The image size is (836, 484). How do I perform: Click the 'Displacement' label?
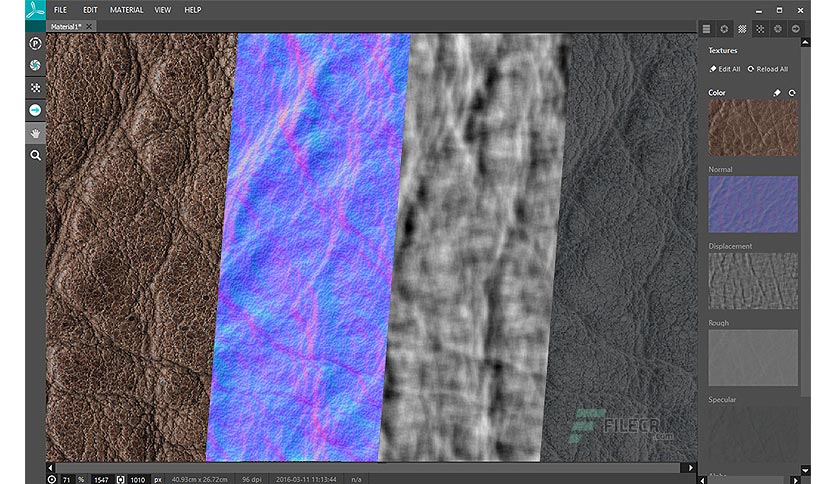[x=730, y=246]
